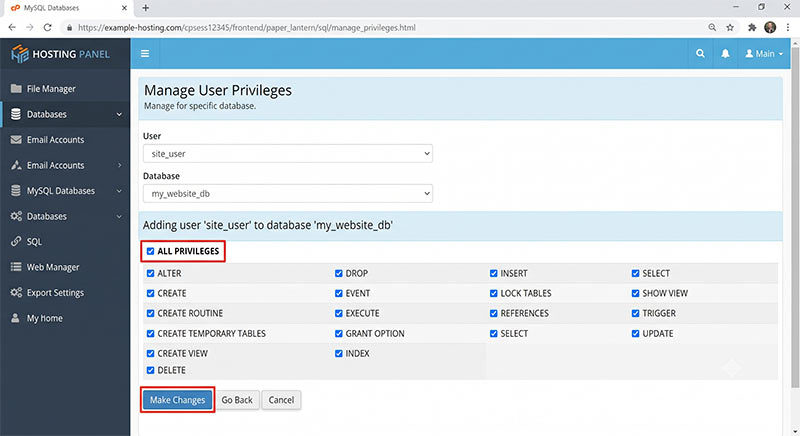Click the Hosting Panel logo
Screen dimensions: 800x436
tap(60, 54)
